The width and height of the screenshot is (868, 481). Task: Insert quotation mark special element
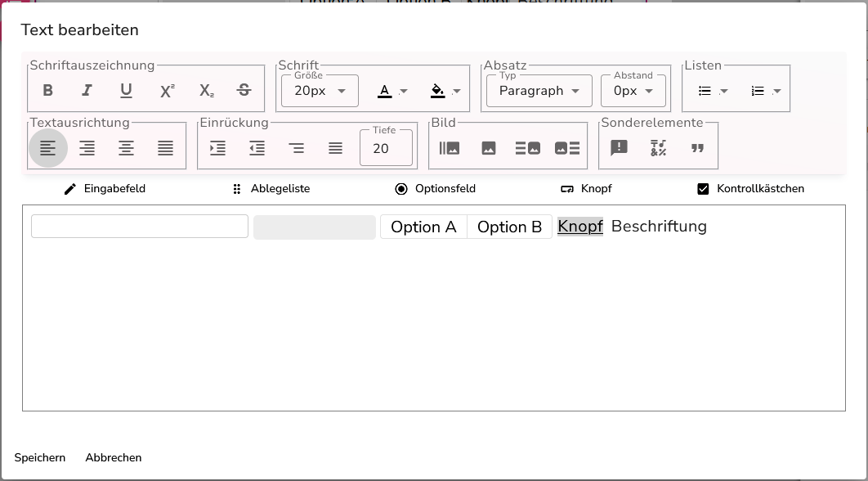point(697,148)
